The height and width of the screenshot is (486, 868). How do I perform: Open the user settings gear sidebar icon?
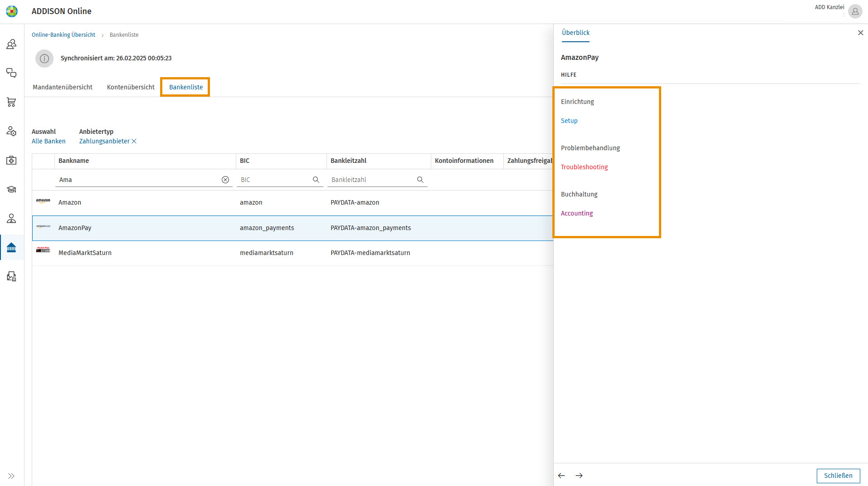pos(11,131)
